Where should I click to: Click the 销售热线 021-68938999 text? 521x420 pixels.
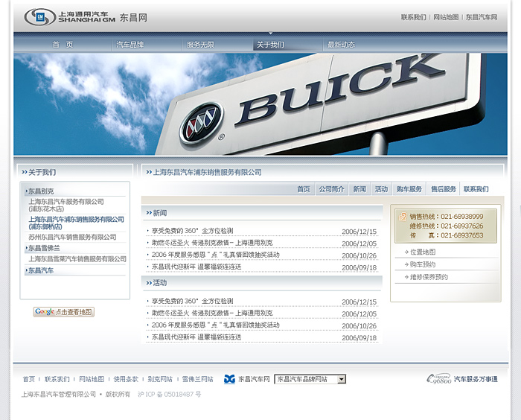[447, 217]
